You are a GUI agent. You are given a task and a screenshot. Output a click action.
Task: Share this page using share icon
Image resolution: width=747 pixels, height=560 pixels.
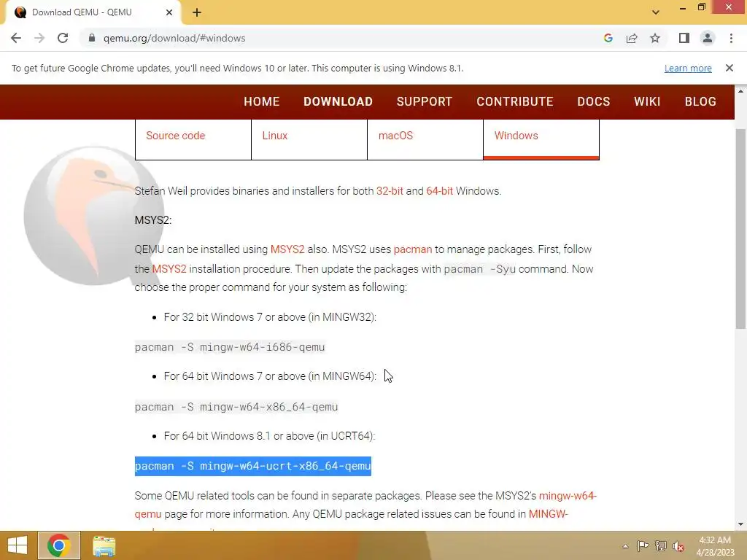632,38
